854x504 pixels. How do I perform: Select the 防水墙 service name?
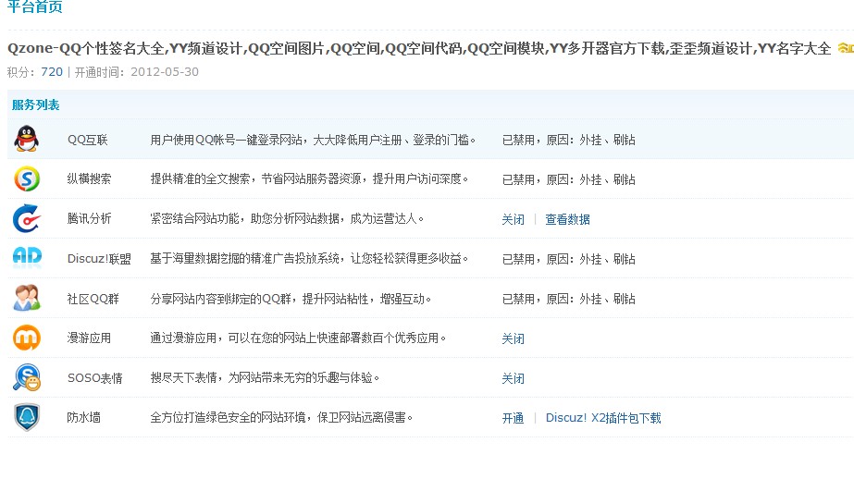pos(84,417)
